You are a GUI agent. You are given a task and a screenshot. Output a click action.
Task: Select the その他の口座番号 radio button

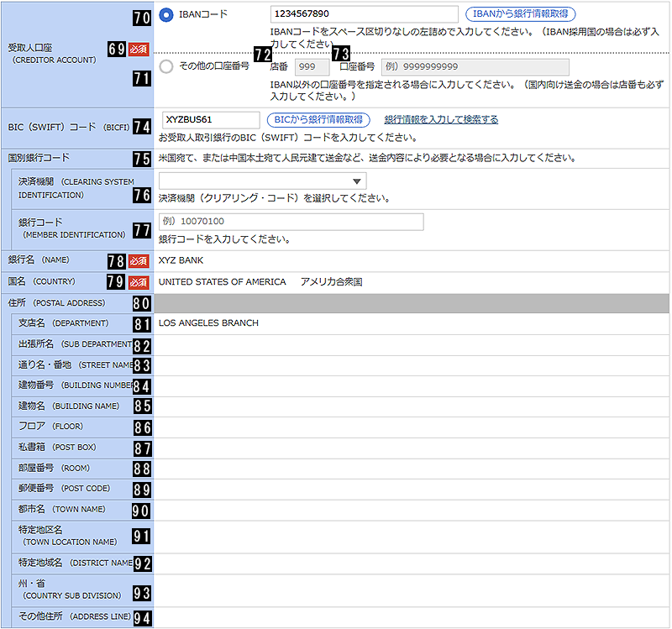pos(165,66)
